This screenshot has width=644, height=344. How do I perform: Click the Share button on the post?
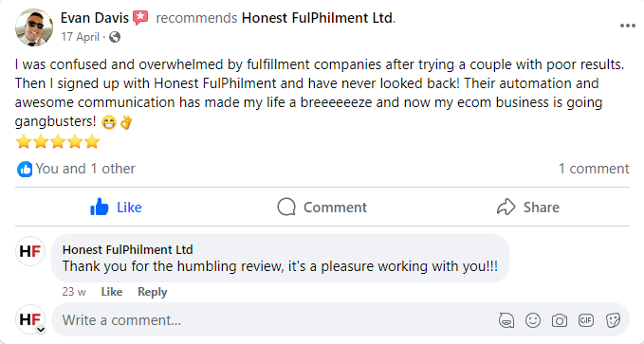(x=527, y=208)
